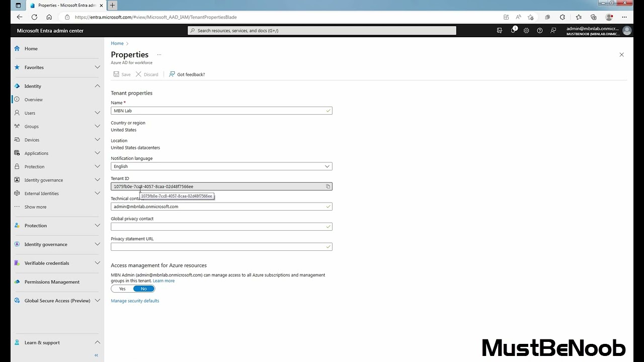Click the help question mark icon
The height and width of the screenshot is (362, 644).
click(x=540, y=30)
